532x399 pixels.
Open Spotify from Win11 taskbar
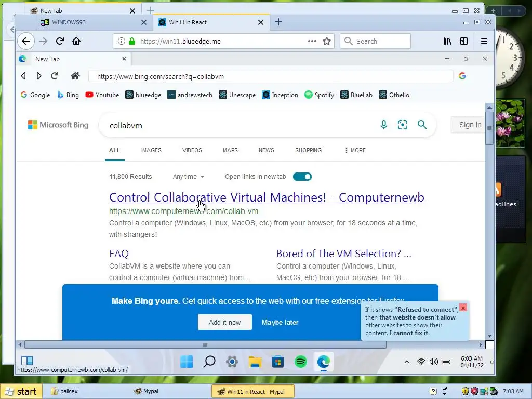(301, 362)
